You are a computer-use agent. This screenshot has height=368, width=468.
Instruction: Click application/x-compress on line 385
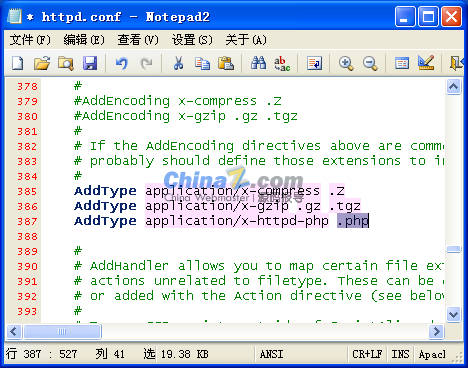232,191
